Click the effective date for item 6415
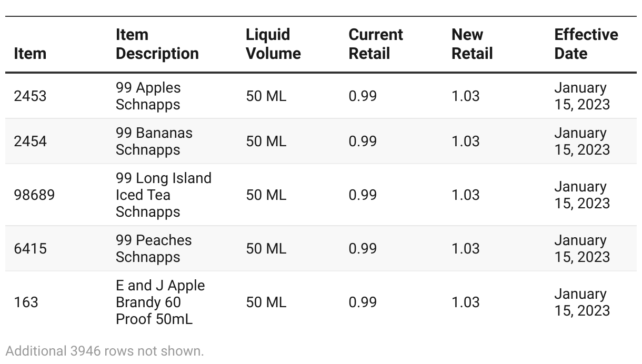This screenshot has height=364, width=642. coord(582,249)
